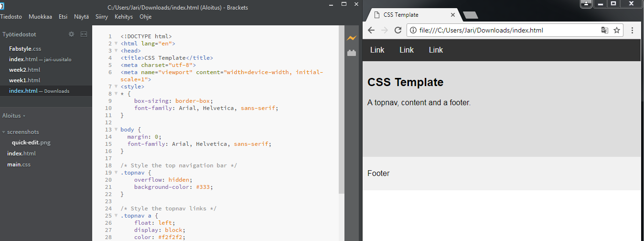The width and height of the screenshot is (644, 241).
Task: Open the Extension Manager brick icon
Action: (x=352, y=53)
